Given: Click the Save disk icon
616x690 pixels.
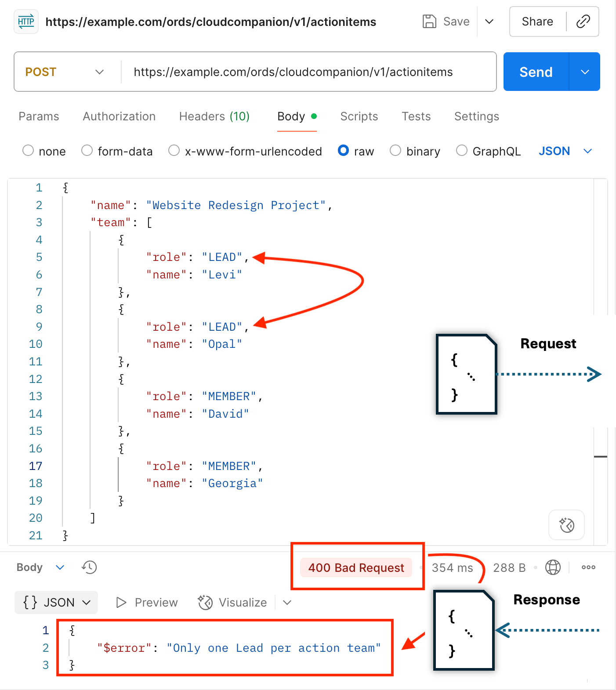Looking at the screenshot, I should tap(429, 22).
